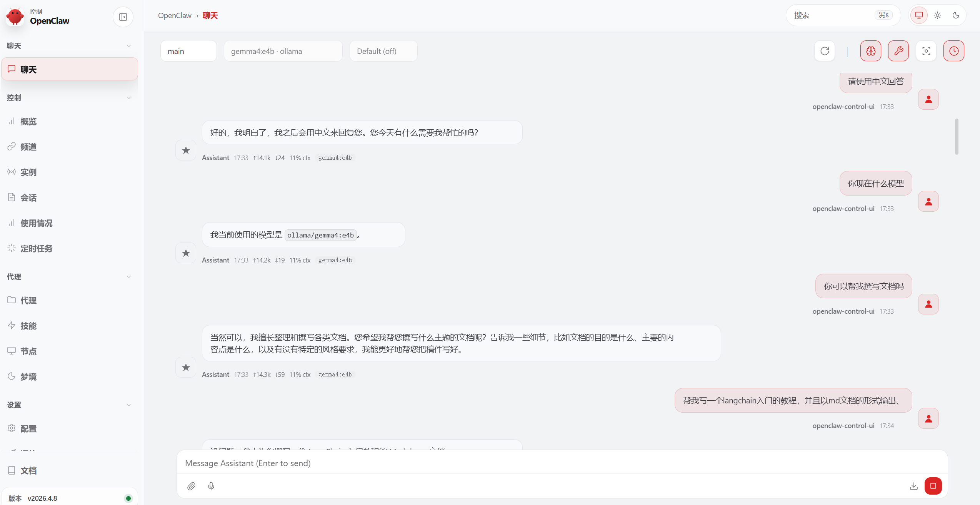Collapse the sidebar panel icon

pos(123,17)
